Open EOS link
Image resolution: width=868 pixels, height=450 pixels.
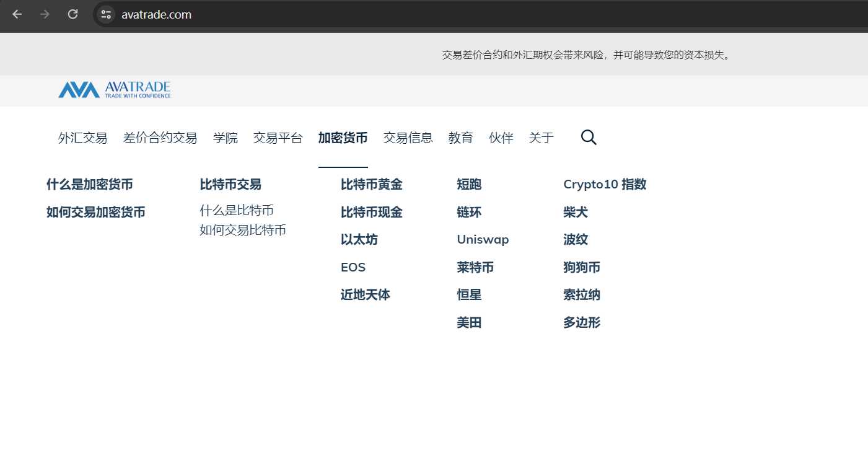tap(353, 268)
